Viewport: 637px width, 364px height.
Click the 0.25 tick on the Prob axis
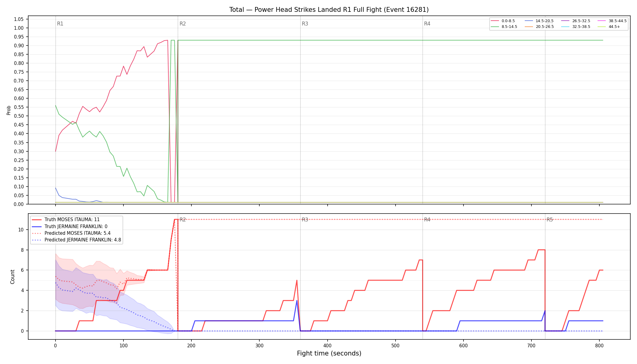19,160
